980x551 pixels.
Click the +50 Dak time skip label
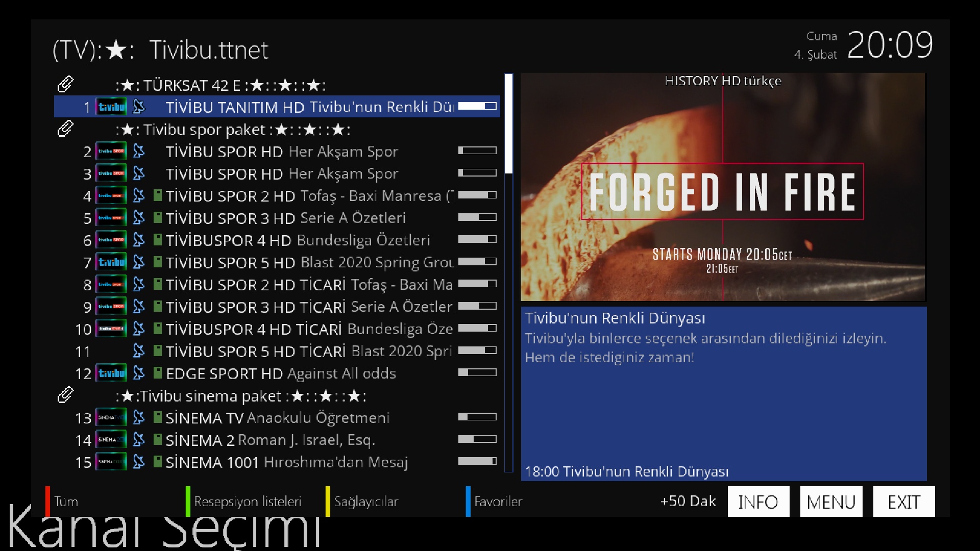point(688,501)
